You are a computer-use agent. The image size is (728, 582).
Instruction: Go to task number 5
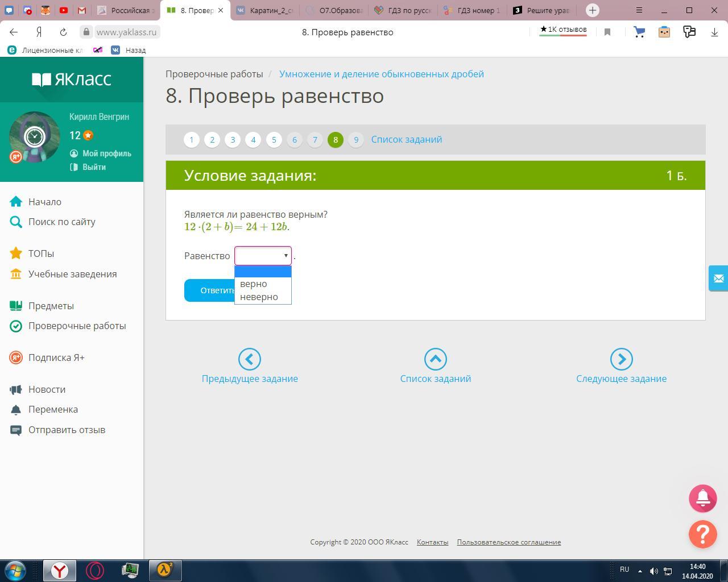pyautogui.click(x=274, y=140)
